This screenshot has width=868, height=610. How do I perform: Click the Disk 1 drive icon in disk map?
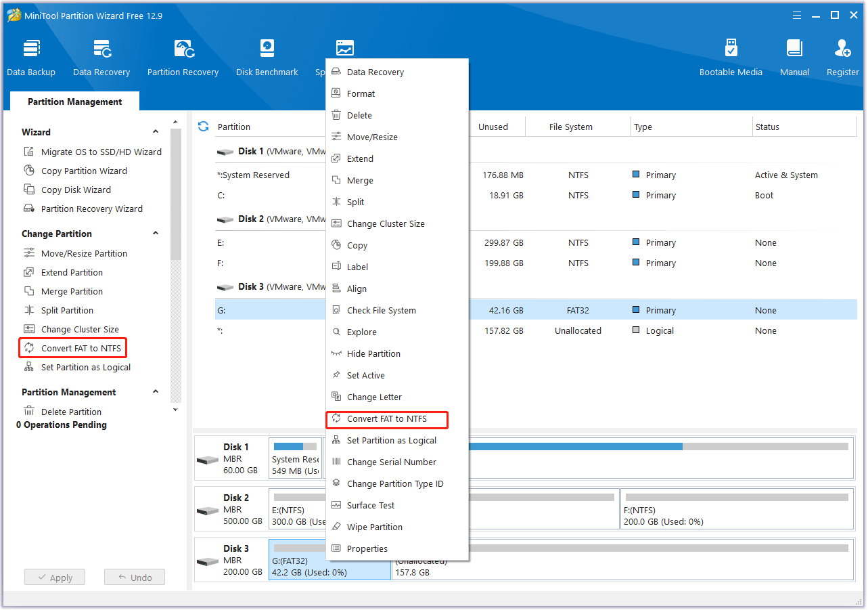pyautogui.click(x=208, y=460)
